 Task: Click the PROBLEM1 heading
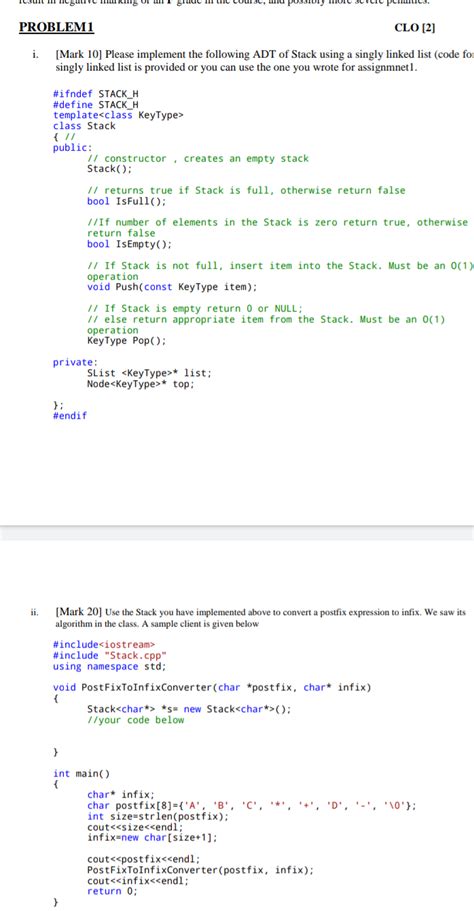tap(56, 27)
